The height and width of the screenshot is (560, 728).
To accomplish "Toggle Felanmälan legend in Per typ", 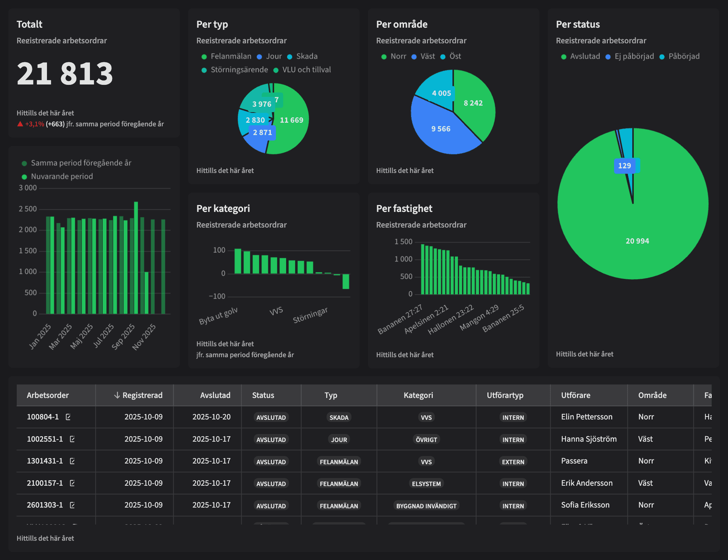I will [226, 56].
